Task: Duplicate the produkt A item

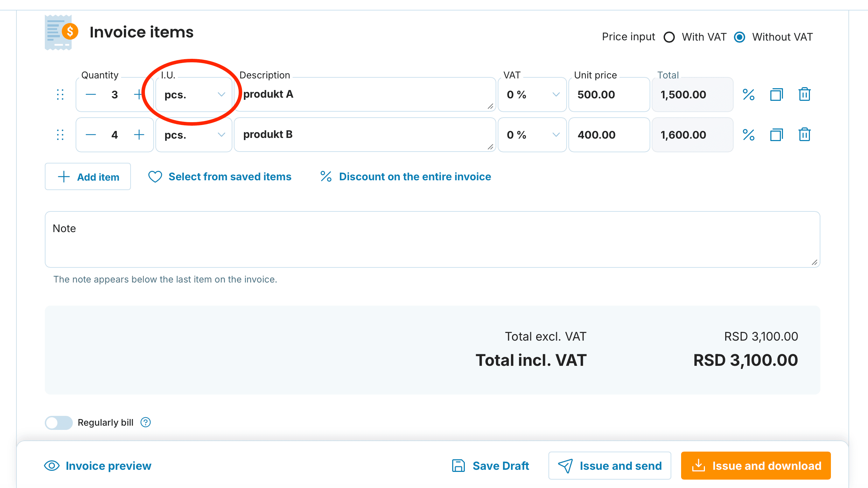Action: 776,95
